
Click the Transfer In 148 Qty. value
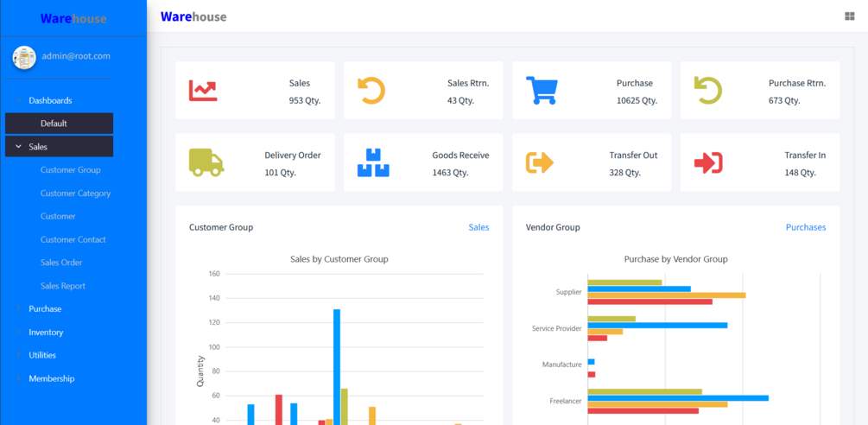click(800, 173)
